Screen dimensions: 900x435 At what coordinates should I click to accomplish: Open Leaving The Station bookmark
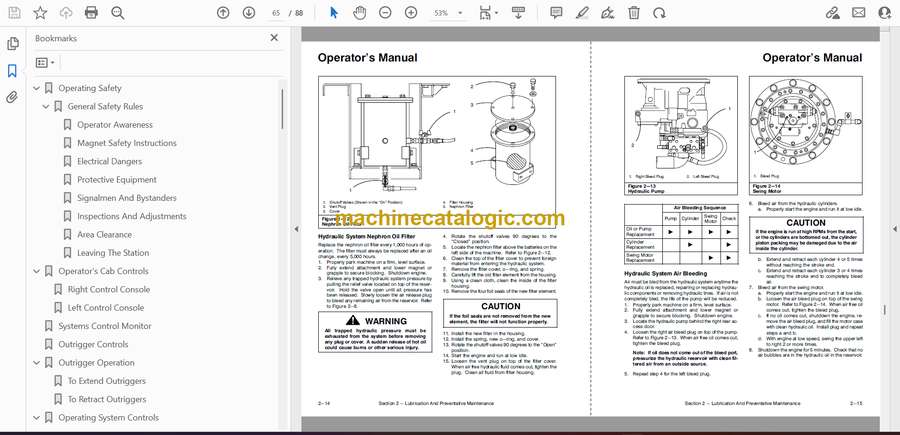113,253
